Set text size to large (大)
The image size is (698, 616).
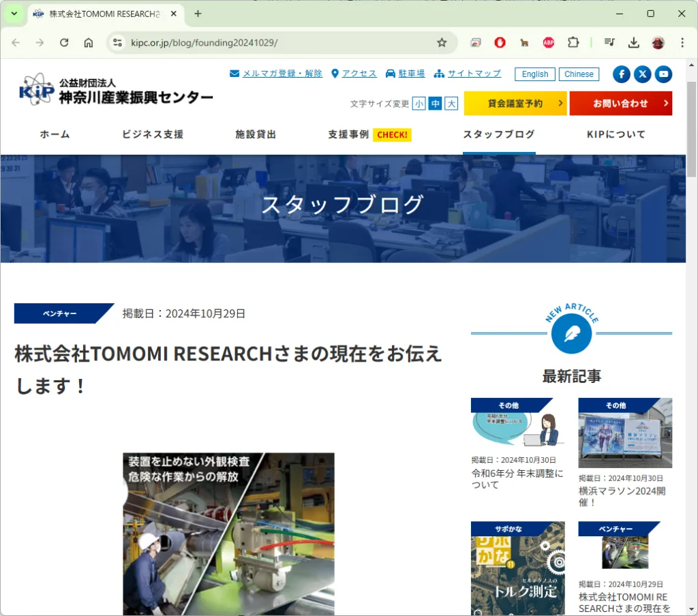coord(451,104)
